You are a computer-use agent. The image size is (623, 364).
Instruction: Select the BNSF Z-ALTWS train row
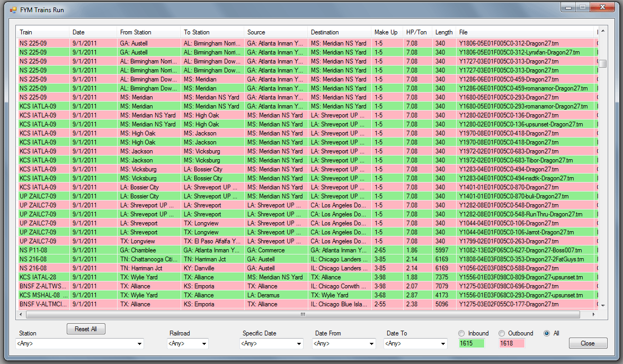pyautogui.click(x=42, y=286)
